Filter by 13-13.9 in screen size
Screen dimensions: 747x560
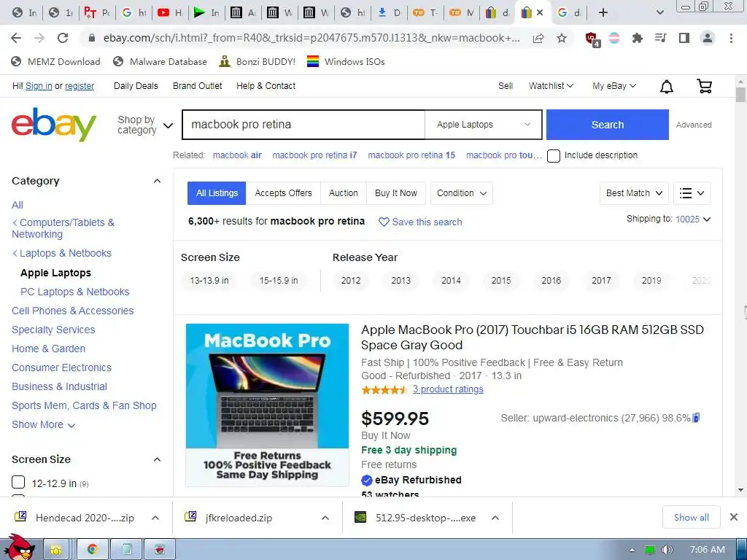pyautogui.click(x=209, y=281)
